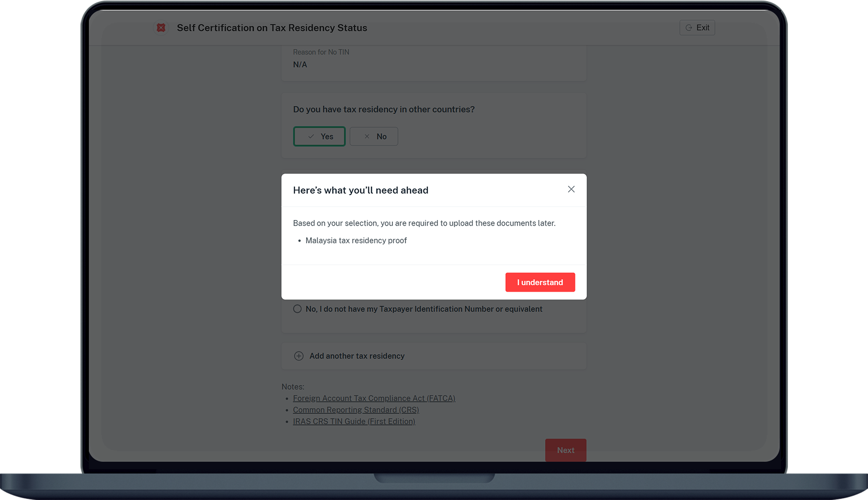Open IRAS CRS TIN Guide link
Image resolution: width=868 pixels, height=500 pixels.
tap(354, 421)
